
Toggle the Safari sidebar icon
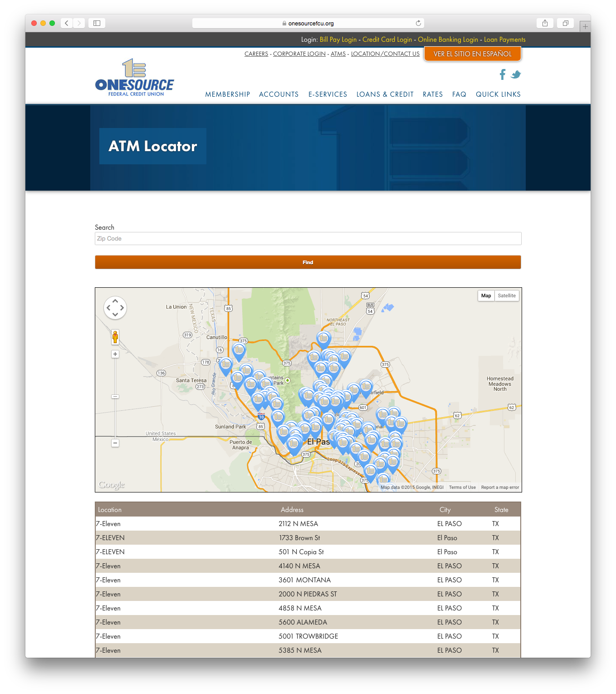coord(97,23)
